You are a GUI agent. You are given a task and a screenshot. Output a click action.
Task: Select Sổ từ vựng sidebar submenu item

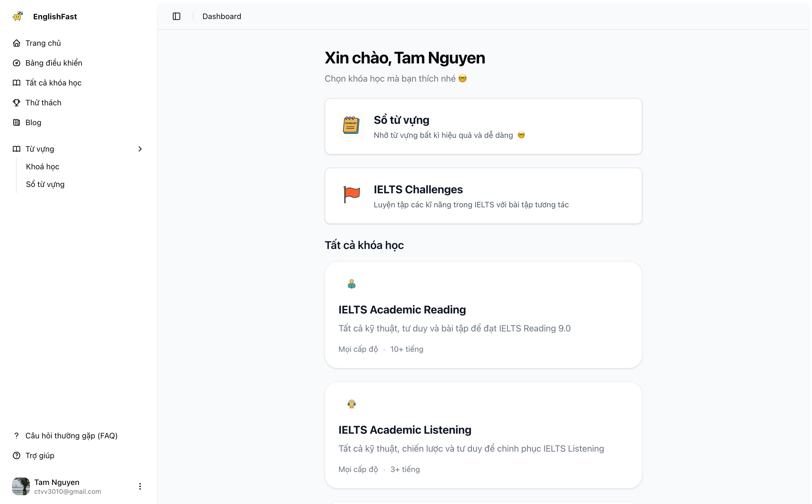[45, 184]
